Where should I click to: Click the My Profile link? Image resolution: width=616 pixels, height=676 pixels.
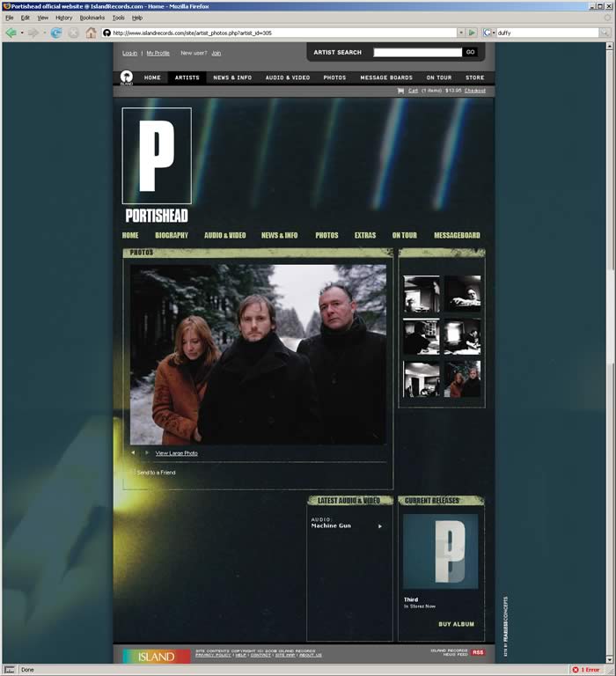click(158, 53)
